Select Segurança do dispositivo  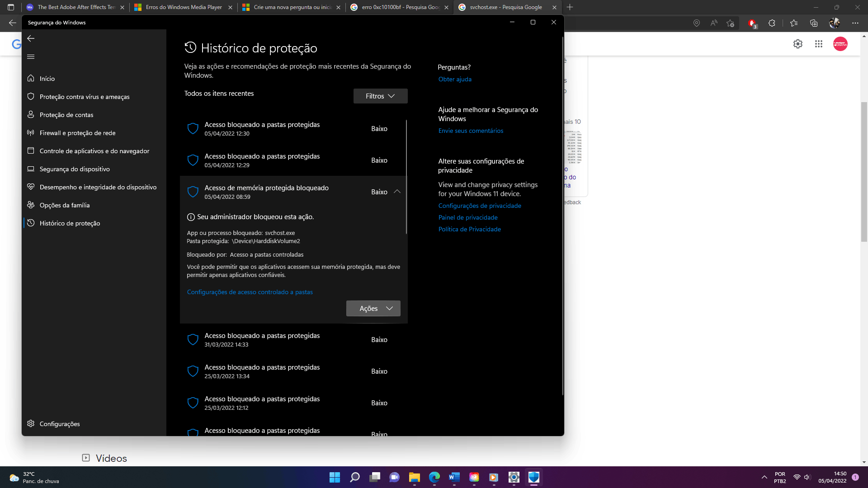[x=94, y=169]
